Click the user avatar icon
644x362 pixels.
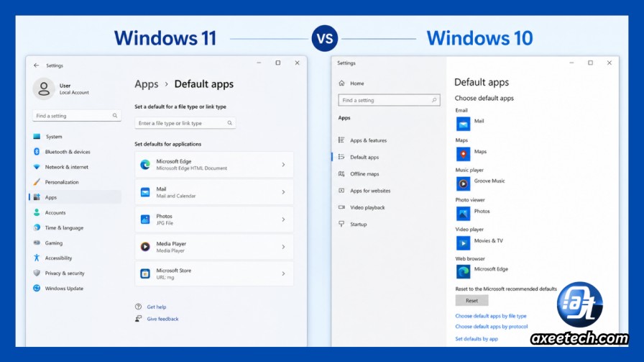pyautogui.click(x=44, y=89)
